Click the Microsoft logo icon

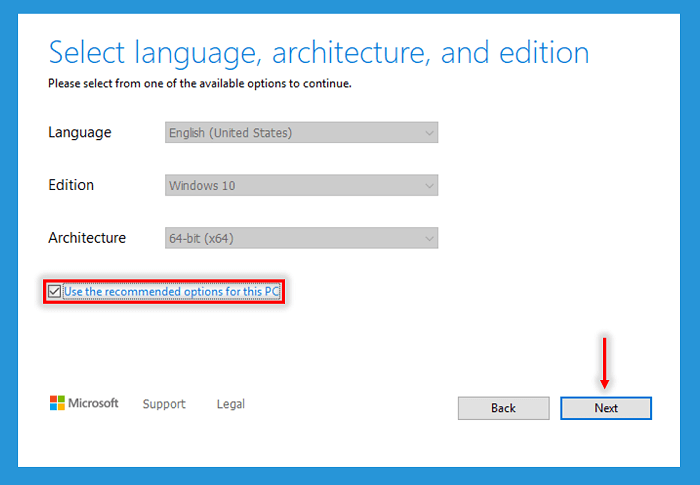click(x=57, y=403)
